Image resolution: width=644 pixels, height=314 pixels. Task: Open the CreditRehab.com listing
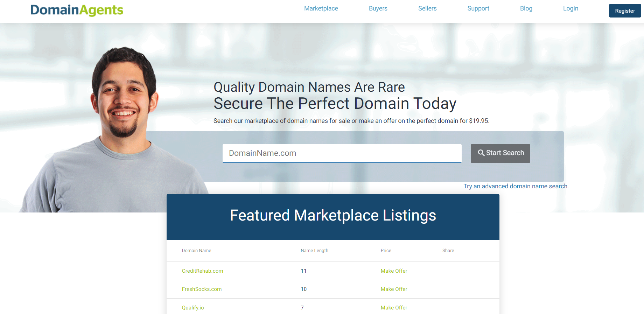click(x=202, y=271)
